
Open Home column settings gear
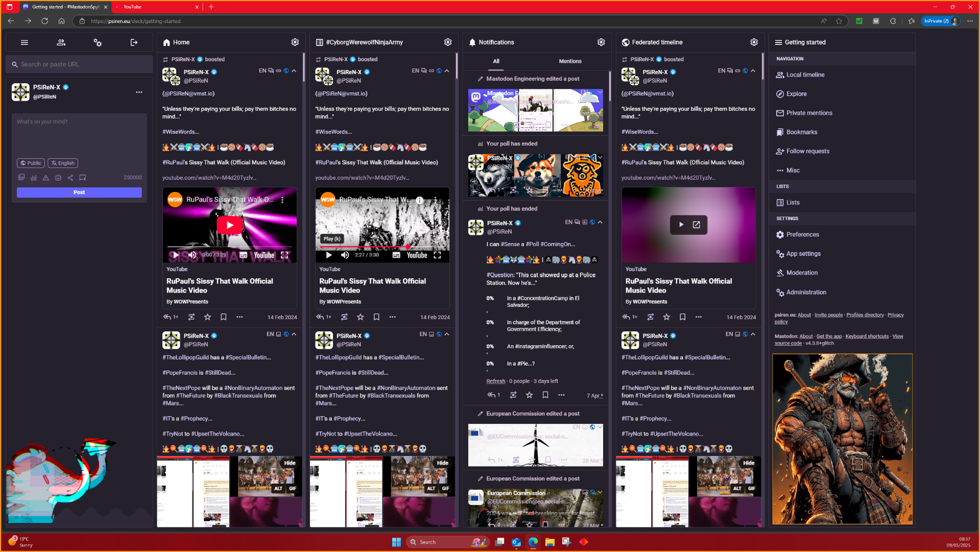[x=295, y=42]
